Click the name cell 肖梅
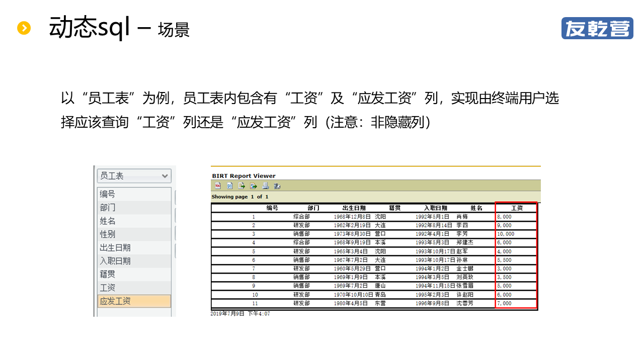Viewport: 644px width, 362px height. click(462, 217)
